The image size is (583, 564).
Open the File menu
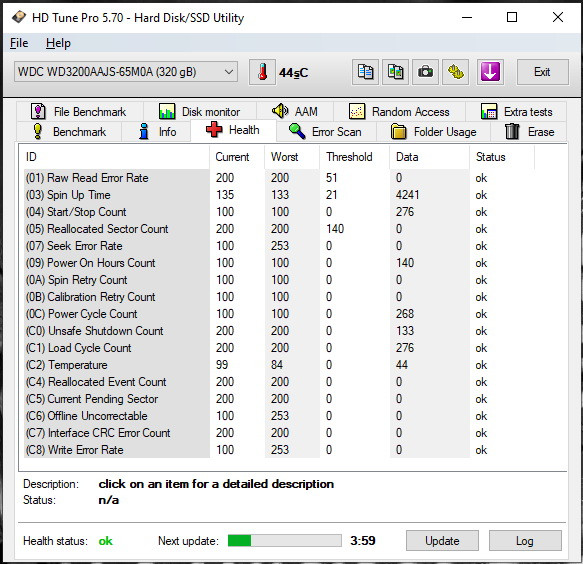coord(19,43)
